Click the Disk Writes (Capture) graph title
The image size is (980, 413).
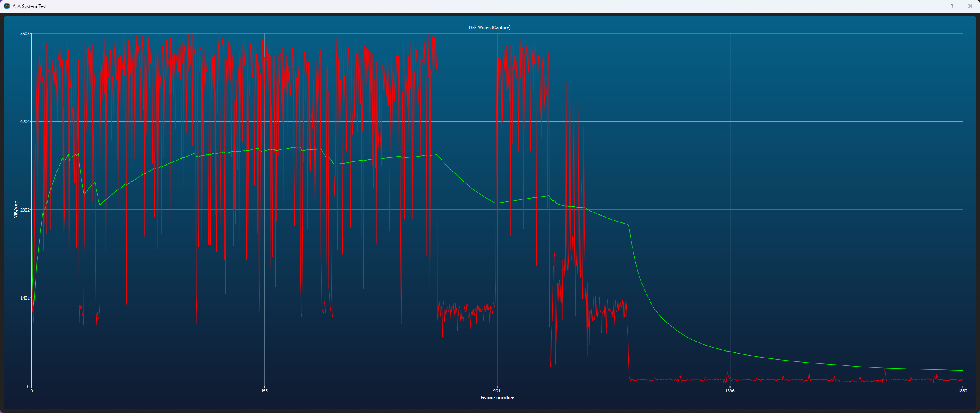coord(489,27)
